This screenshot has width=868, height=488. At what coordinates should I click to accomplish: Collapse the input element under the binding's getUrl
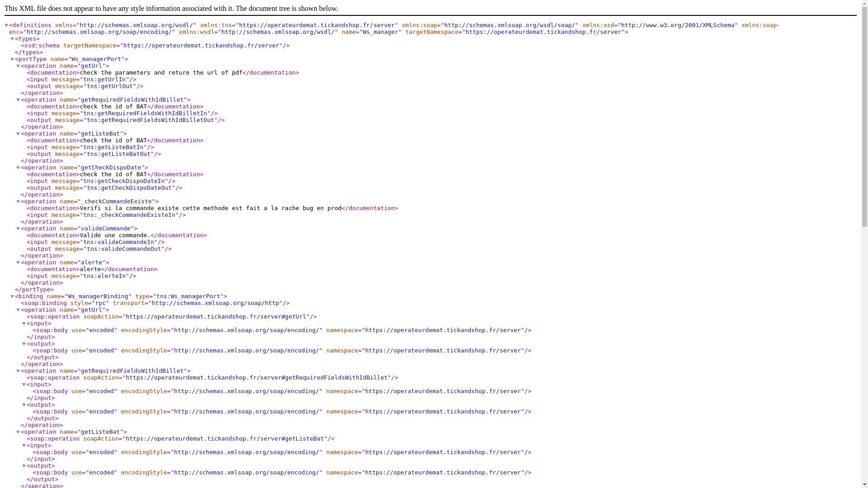point(24,324)
